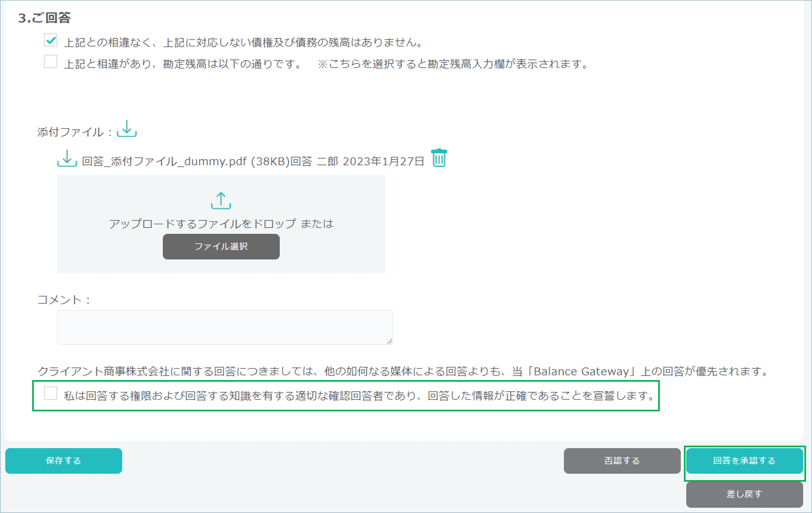Check the 上記と相違があり checkbox
This screenshot has width=812, height=513.
(51, 62)
